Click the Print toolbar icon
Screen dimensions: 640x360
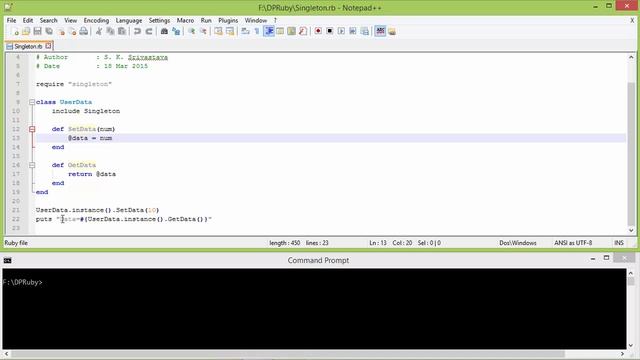[84, 31]
